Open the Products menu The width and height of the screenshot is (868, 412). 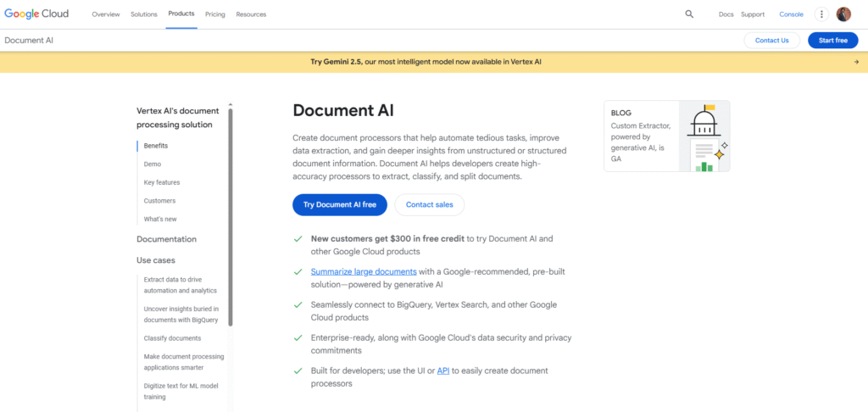coord(181,14)
